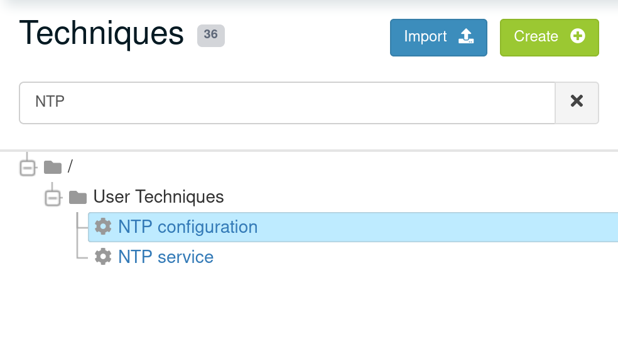Collapse the User Techniques category
618x364 pixels.
[x=53, y=198]
